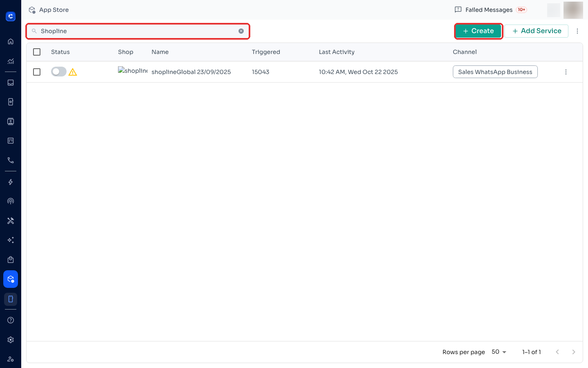The width and height of the screenshot is (588, 368).
Task: Open the broadcast antenna icon in sidebar
Action: click(11, 201)
